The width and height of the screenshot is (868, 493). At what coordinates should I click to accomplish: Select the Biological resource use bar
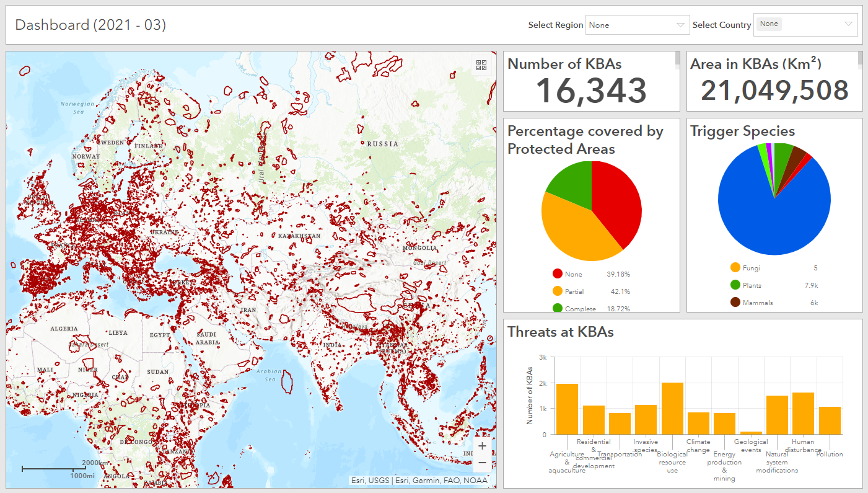673,408
